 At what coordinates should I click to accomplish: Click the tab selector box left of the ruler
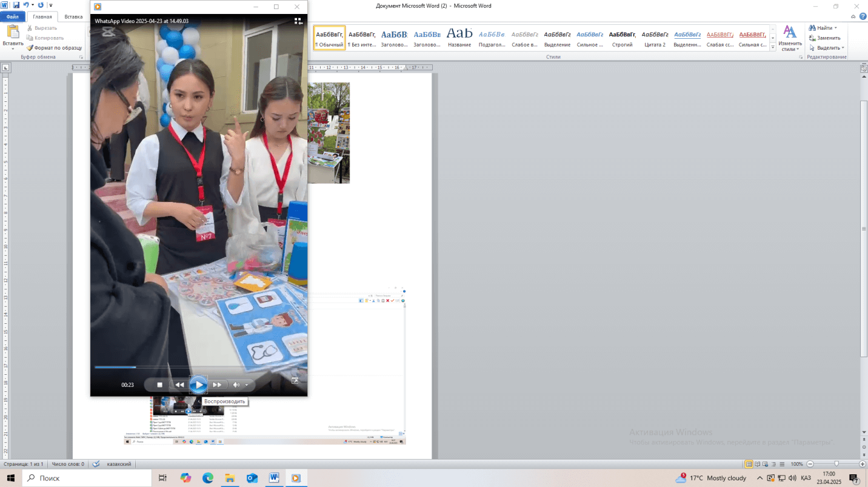click(x=5, y=67)
